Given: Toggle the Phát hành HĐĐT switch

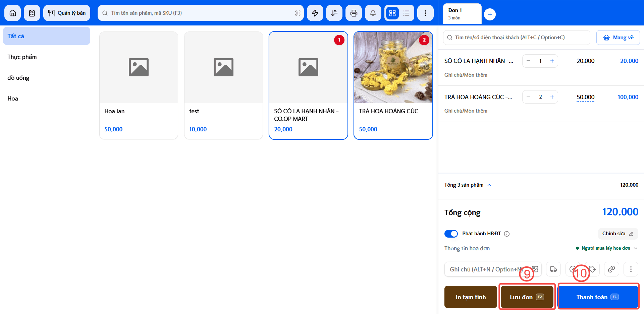Looking at the screenshot, I should click(x=451, y=234).
